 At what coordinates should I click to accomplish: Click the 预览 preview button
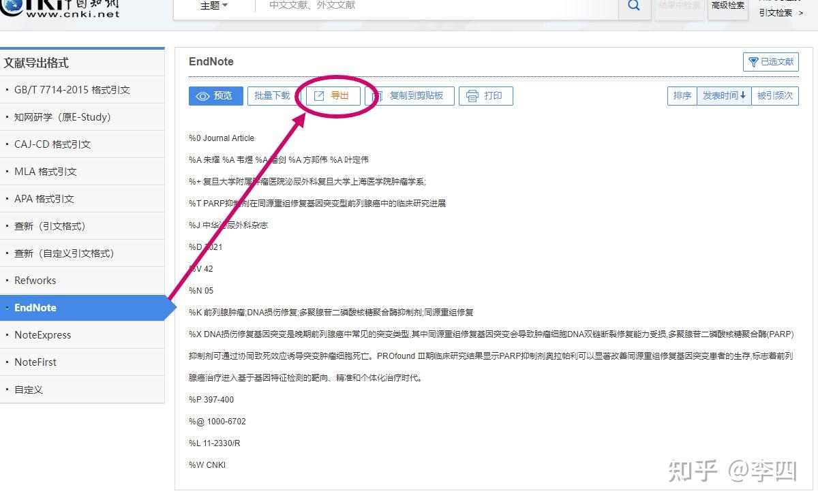pyautogui.click(x=215, y=96)
